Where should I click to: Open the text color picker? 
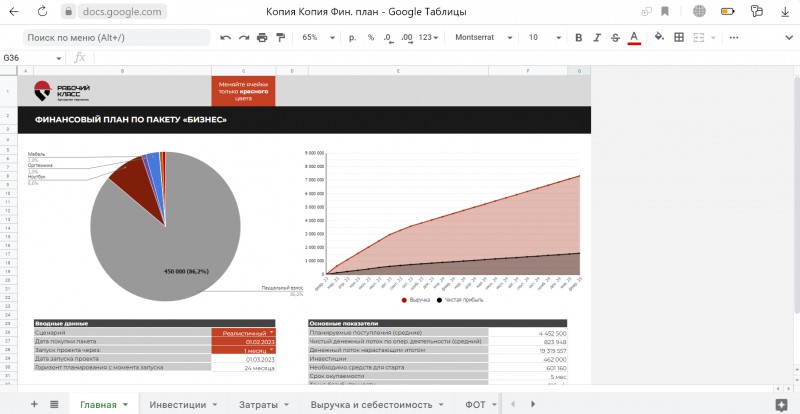(x=634, y=37)
